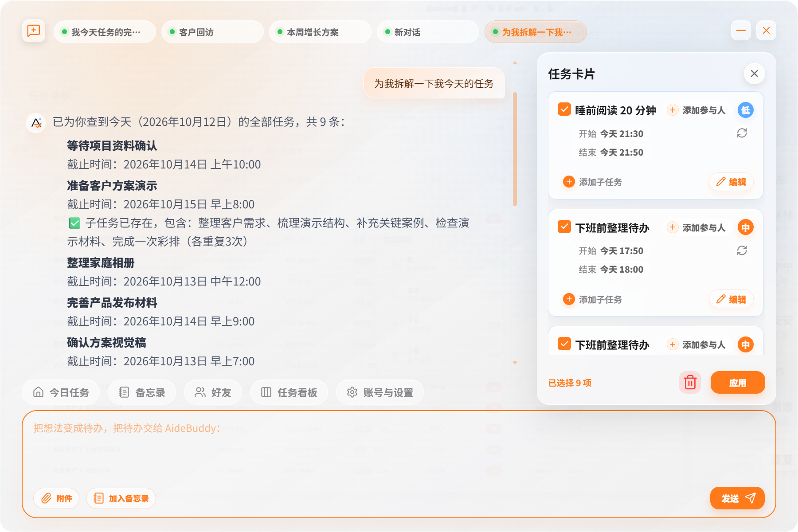
Task: Click the repeat icon on 睡前阅读 20 分钟 card
Action: 742,133
